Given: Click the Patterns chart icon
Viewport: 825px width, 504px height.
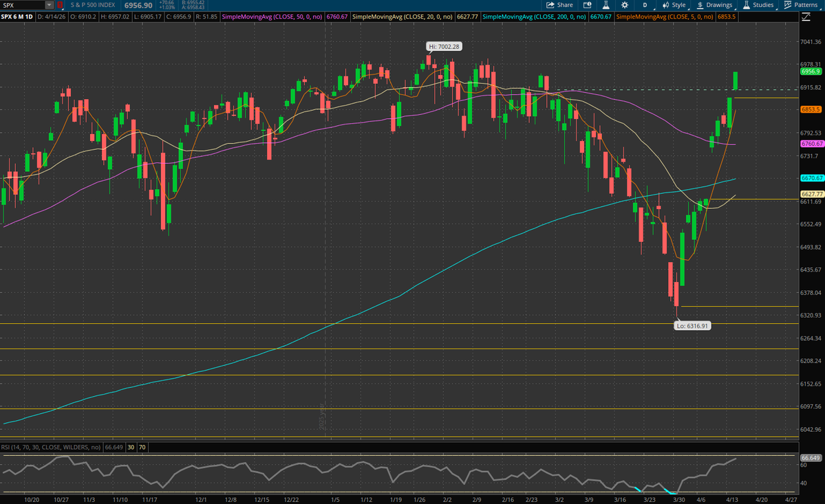Looking at the screenshot, I should (x=788, y=6).
